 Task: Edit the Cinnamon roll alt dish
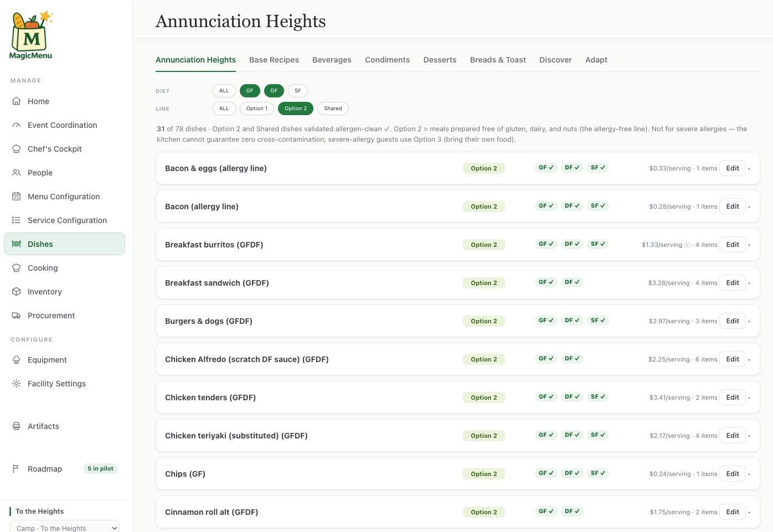733,512
